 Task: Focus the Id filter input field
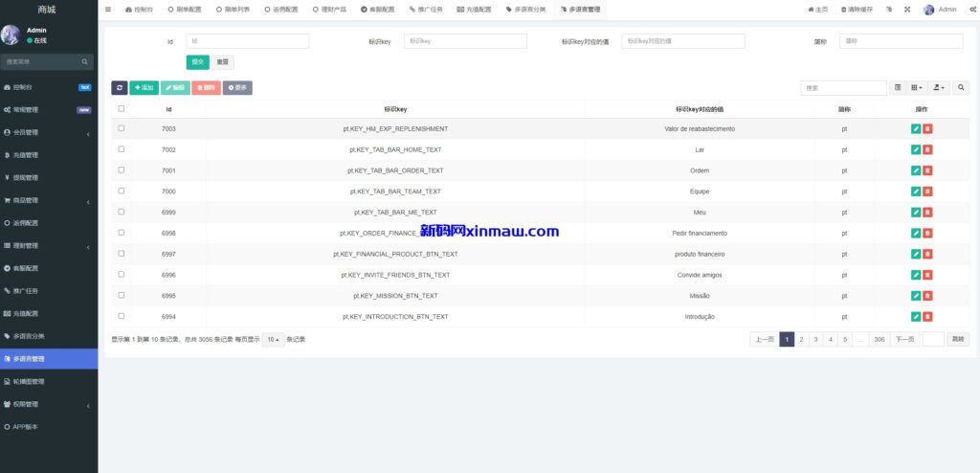pos(248,40)
